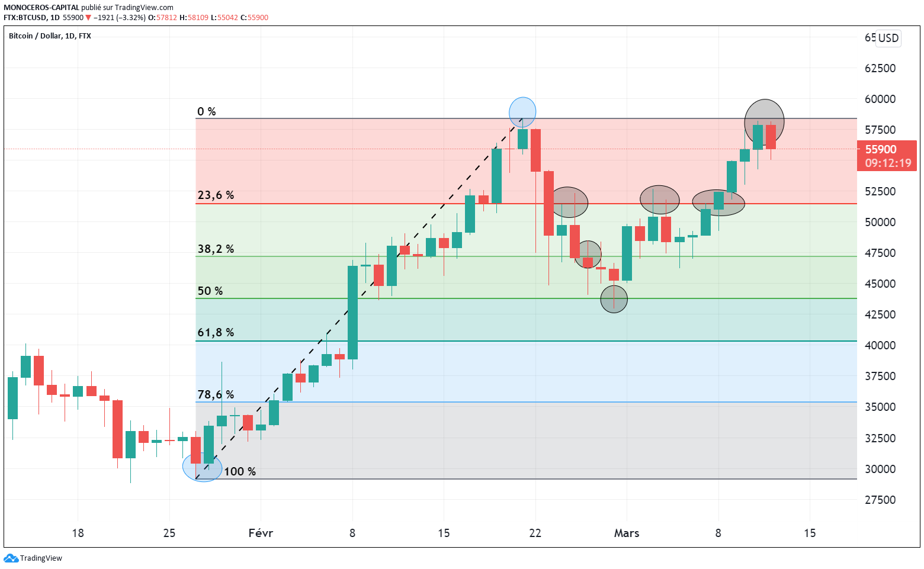This screenshot has width=924, height=569.
Task: Click the Mars label on the date axis
Action: coord(627,533)
